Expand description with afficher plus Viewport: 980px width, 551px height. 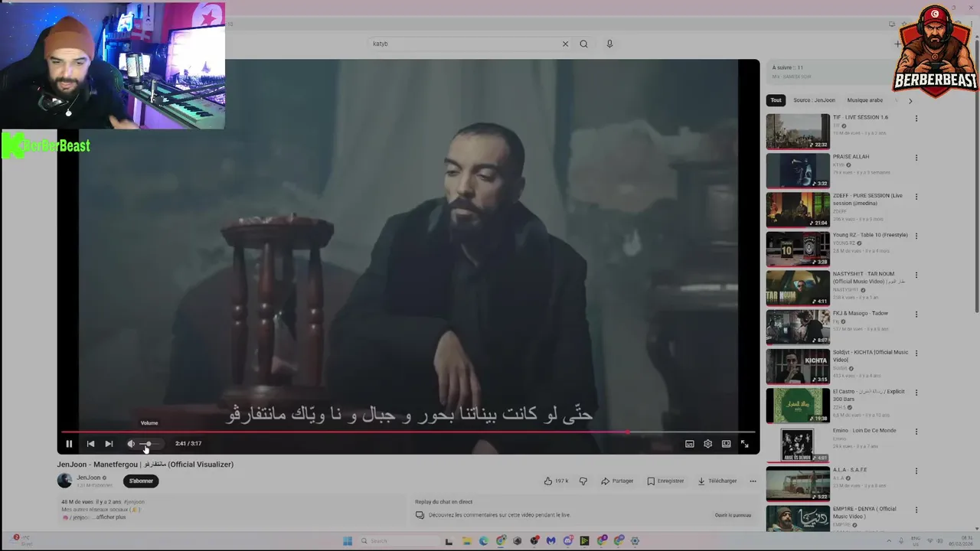pyautogui.click(x=110, y=517)
